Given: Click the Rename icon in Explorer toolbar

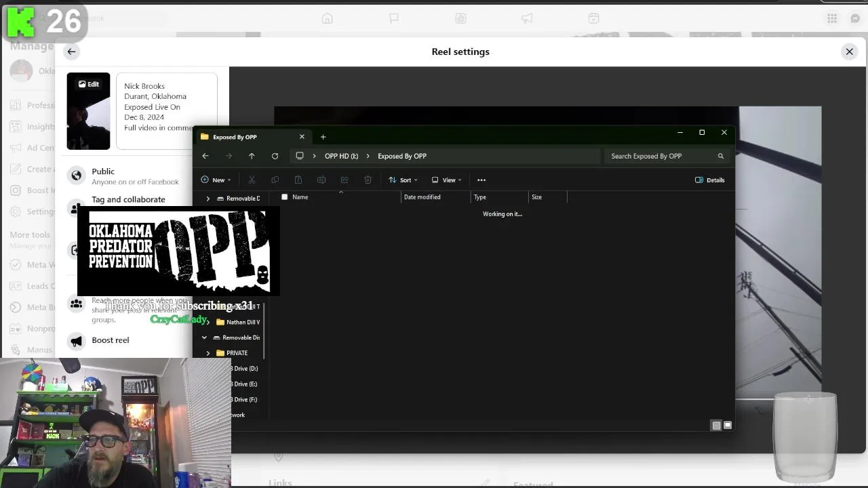Looking at the screenshot, I should [x=321, y=180].
